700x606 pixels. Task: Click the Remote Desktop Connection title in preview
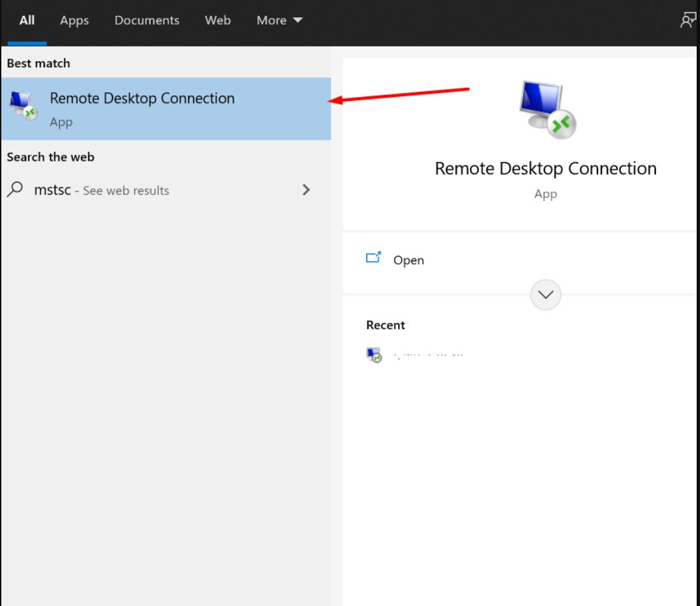(x=545, y=168)
